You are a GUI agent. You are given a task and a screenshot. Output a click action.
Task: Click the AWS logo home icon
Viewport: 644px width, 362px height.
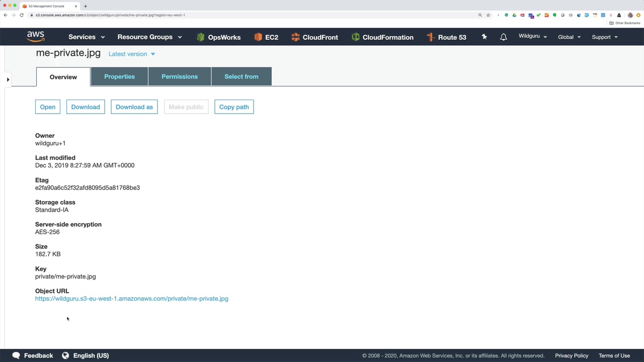(36, 37)
